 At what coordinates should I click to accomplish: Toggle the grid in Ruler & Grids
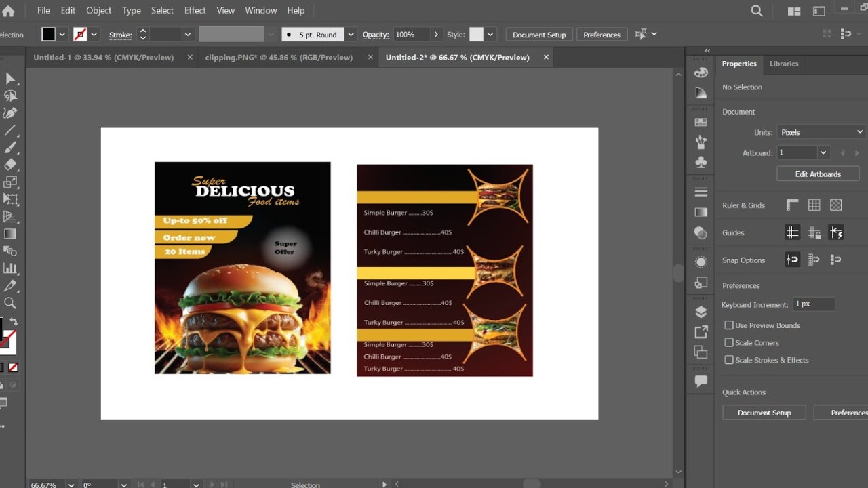pyautogui.click(x=814, y=205)
